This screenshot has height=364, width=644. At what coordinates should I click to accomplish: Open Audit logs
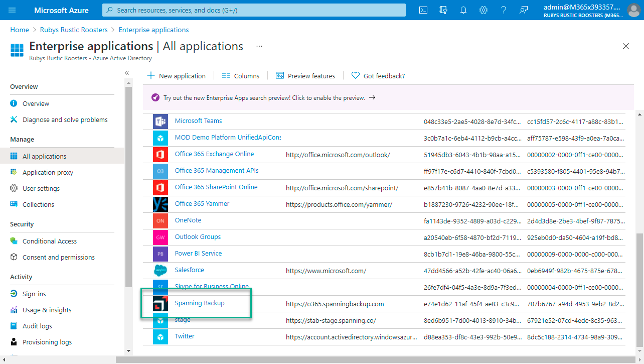(37, 326)
